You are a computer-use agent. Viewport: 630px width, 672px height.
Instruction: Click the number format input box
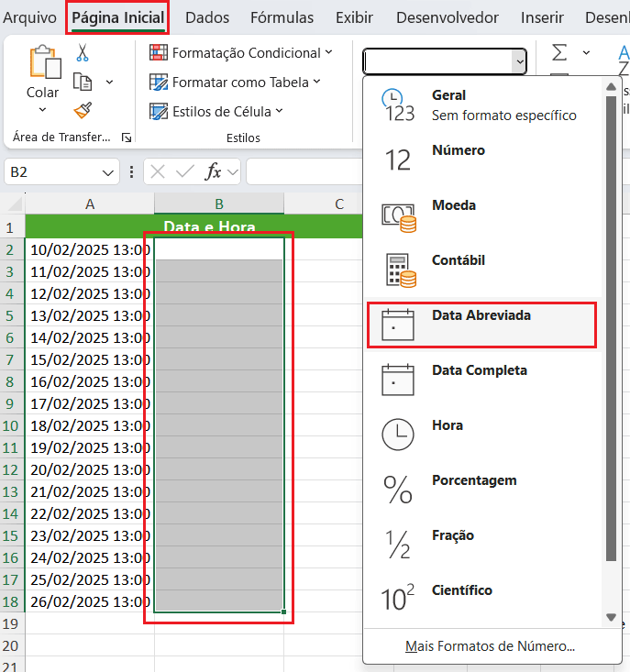point(437,61)
